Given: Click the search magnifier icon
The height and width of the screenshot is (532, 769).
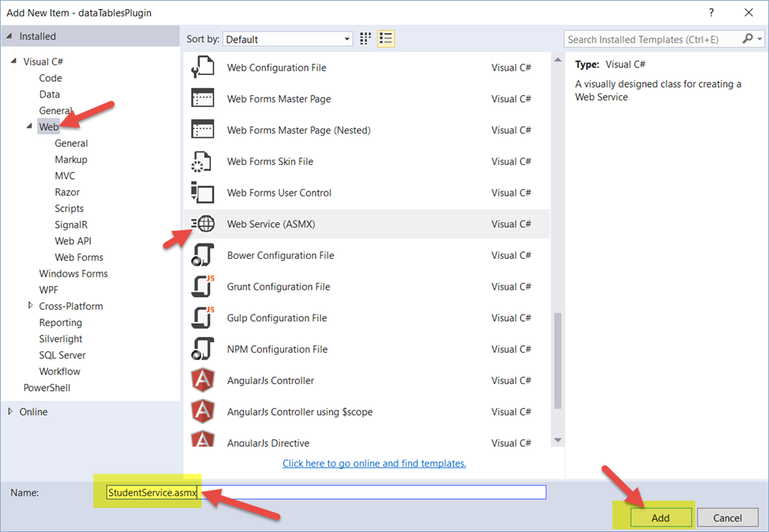Looking at the screenshot, I should pyautogui.click(x=747, y=38).
